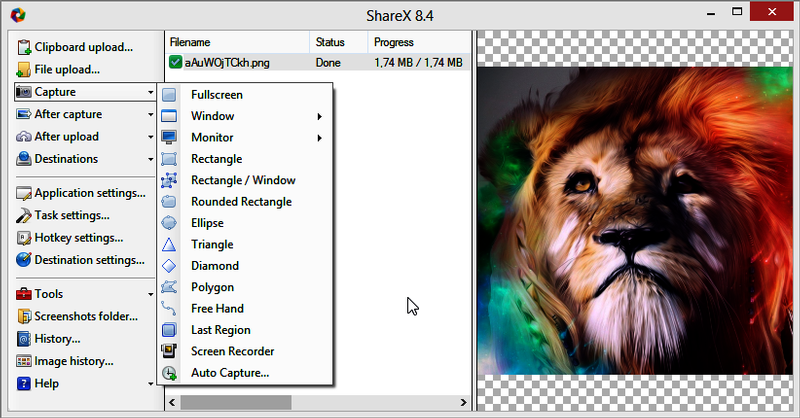
Task: Click the After upload cloud icon
Action: point(23,137)
